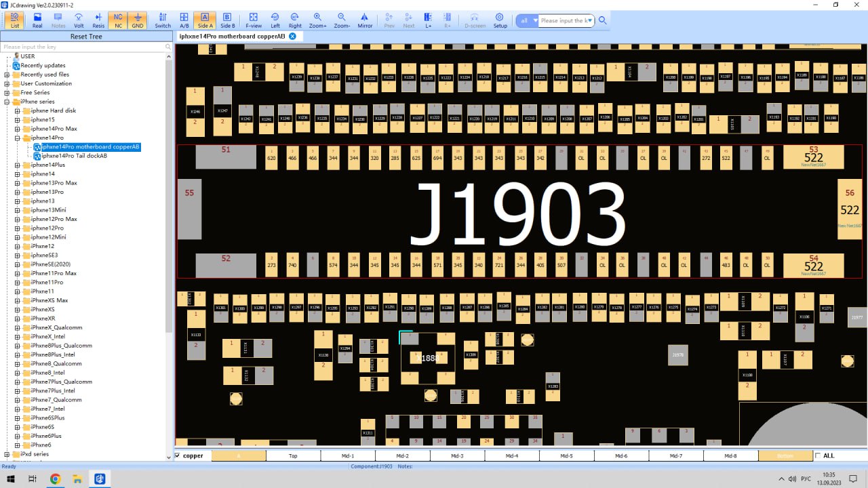Viewport: 868px width, 488px height.
Task: Open Task View on the taskbar
Action: tap(33, 479)
